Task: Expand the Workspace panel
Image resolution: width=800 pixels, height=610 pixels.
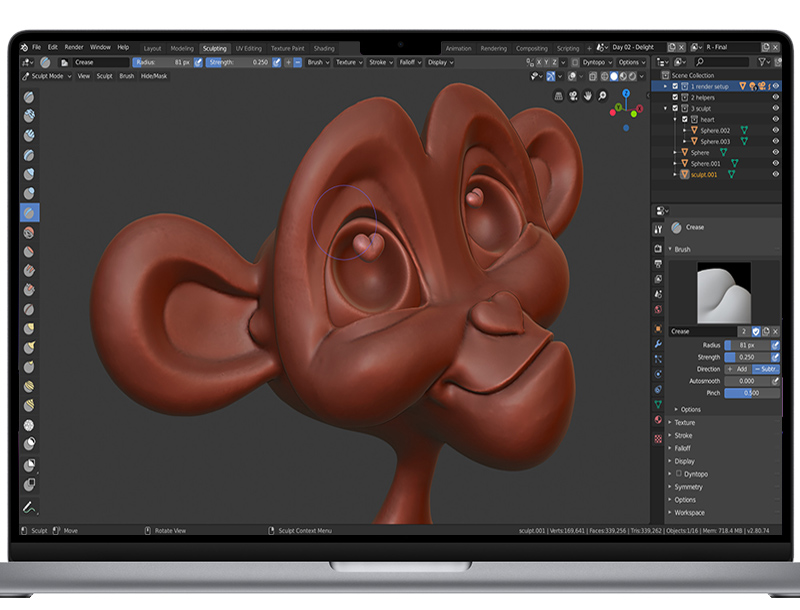Action: tap(689, 513)
